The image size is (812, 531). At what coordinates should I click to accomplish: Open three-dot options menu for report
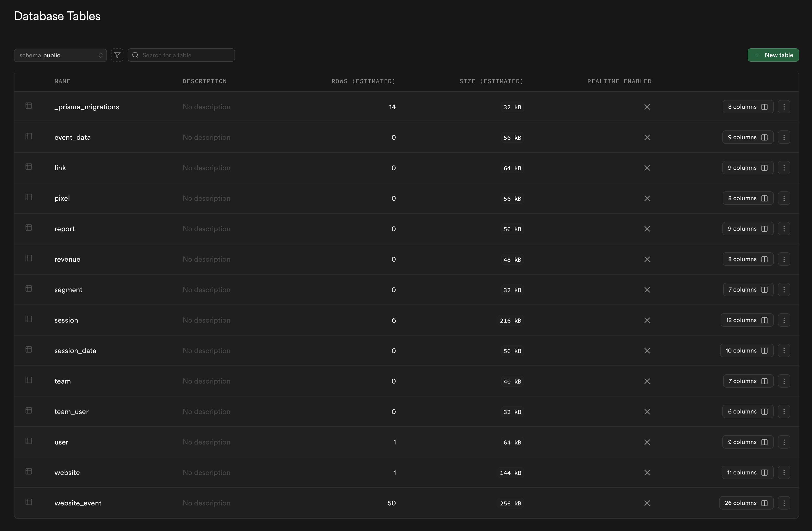coord(784,229)
